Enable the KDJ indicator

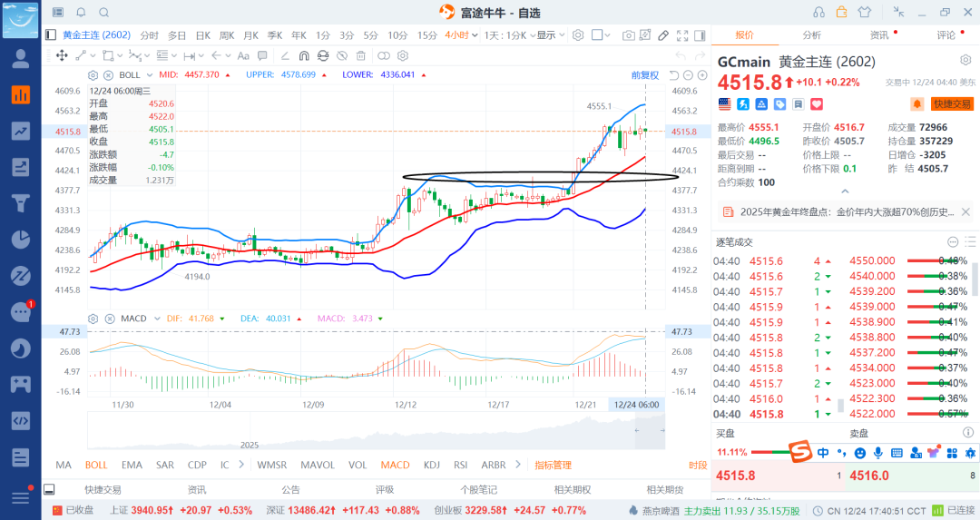[x=433, y=466]
